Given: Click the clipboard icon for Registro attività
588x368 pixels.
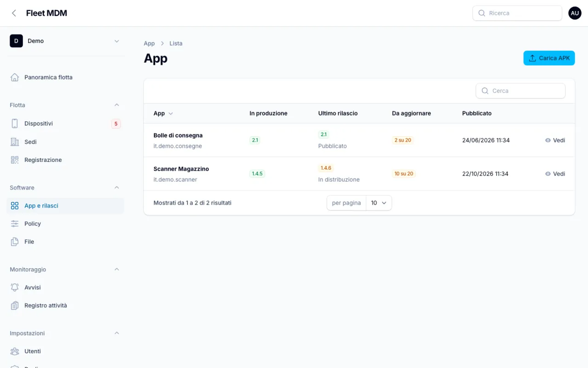Looking at the screenshot, I should tap(15, 305).
